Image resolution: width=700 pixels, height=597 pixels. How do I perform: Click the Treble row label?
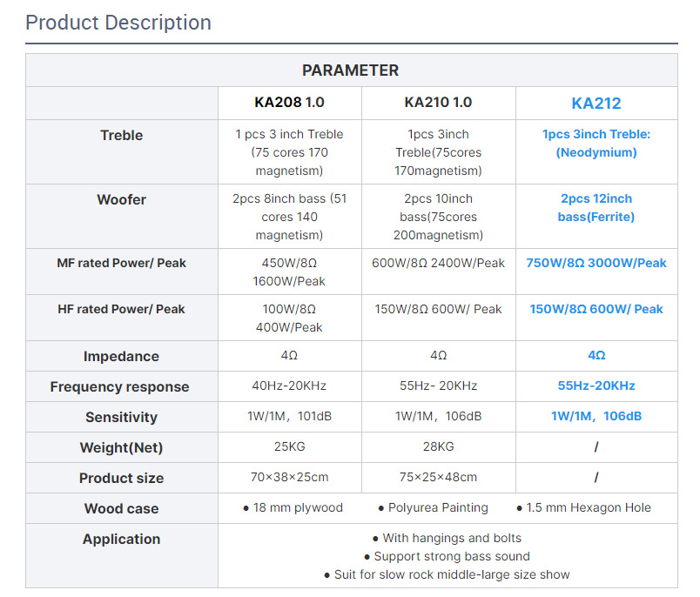click(122, 135)
